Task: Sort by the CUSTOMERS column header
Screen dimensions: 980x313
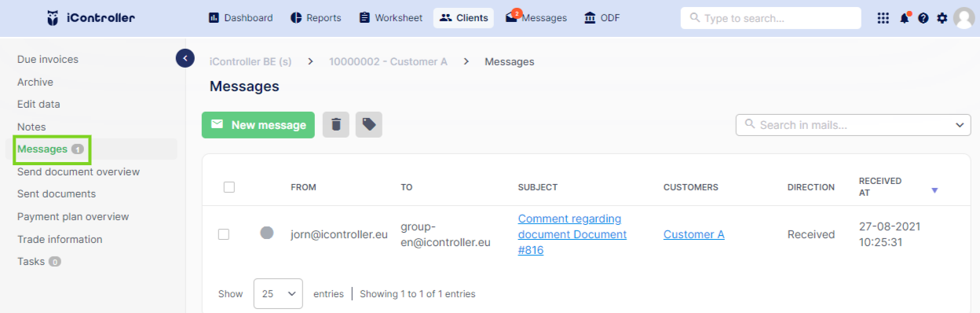Action: point(691,187)
